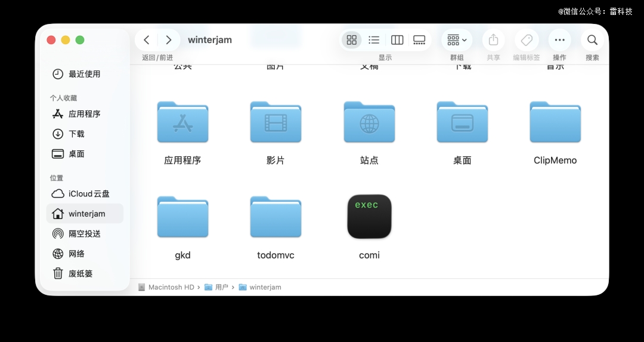Click the comi file name label
Viewport: 644px width, 342px height.
tap(369, 255)
